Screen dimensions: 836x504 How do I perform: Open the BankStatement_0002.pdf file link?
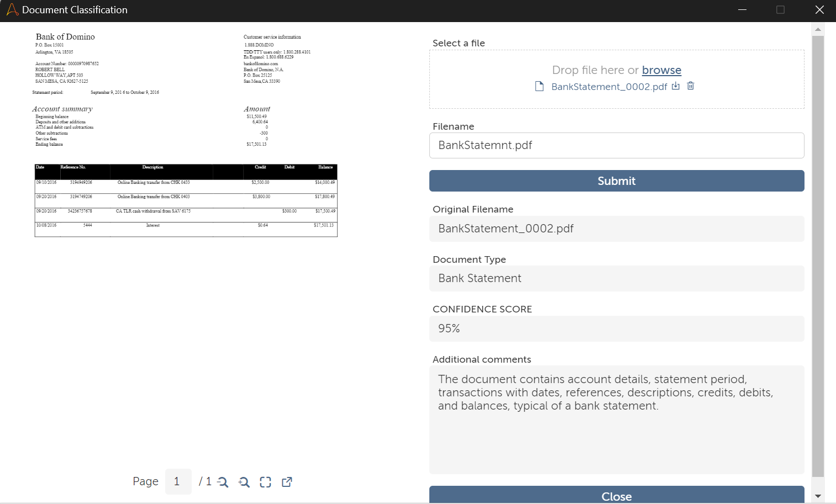point(609,87)
